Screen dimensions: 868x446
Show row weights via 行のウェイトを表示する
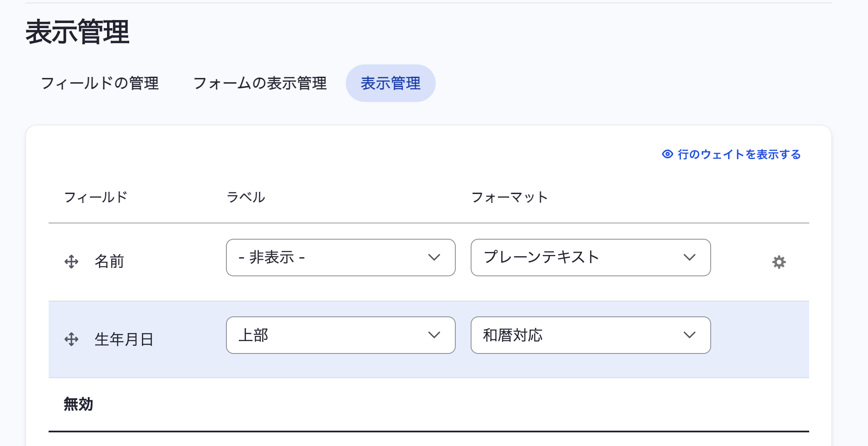740,155
